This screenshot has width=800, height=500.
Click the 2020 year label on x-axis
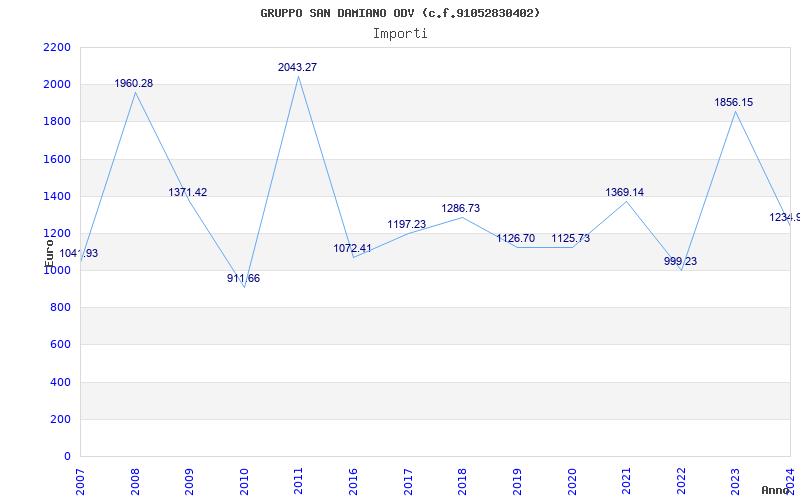coord(571,482)
